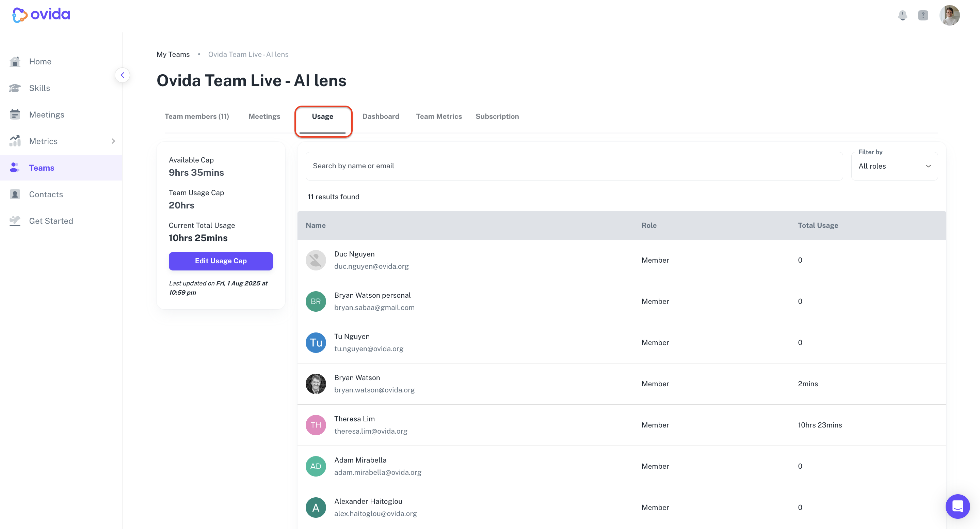Viewport: 980px width, 529px height.
Task: Click Bryan Watson's photo avatar
Action: click(x=316, y=384)
